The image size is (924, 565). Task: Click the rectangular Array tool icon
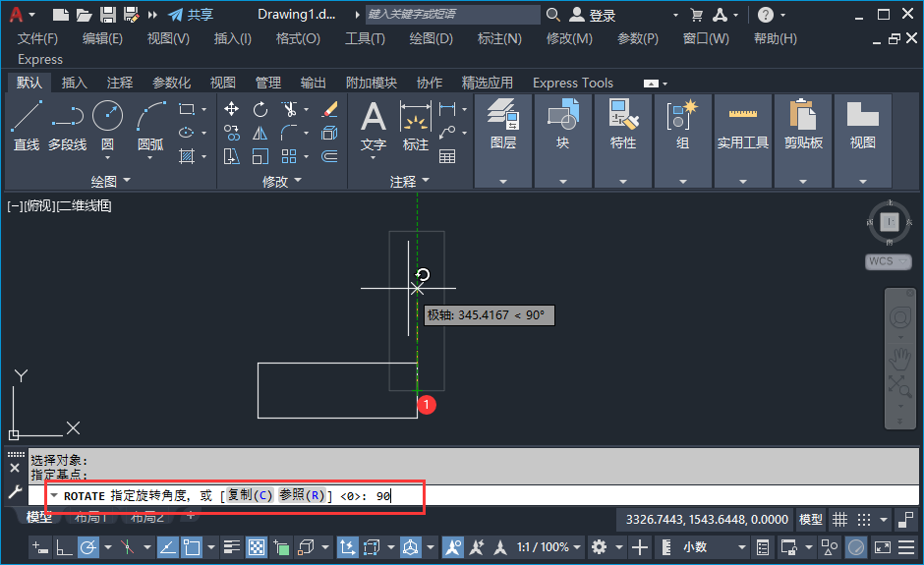[x=289, y=156]
